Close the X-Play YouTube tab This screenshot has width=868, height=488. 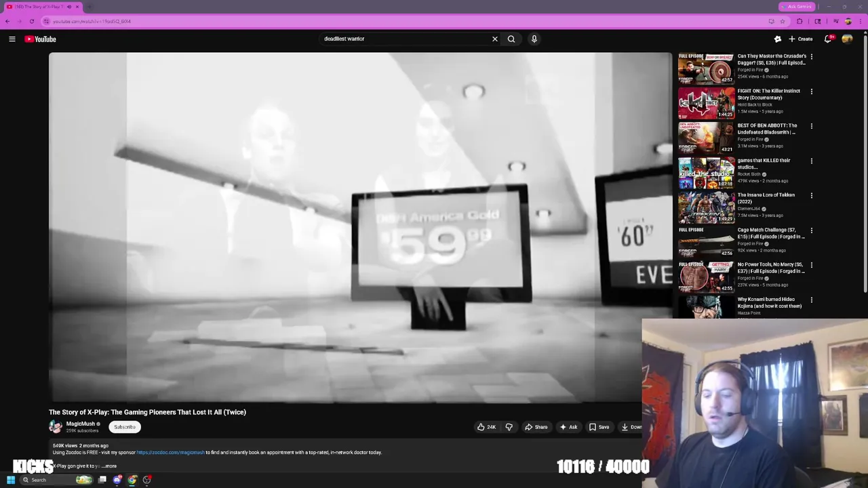point(77,7)
